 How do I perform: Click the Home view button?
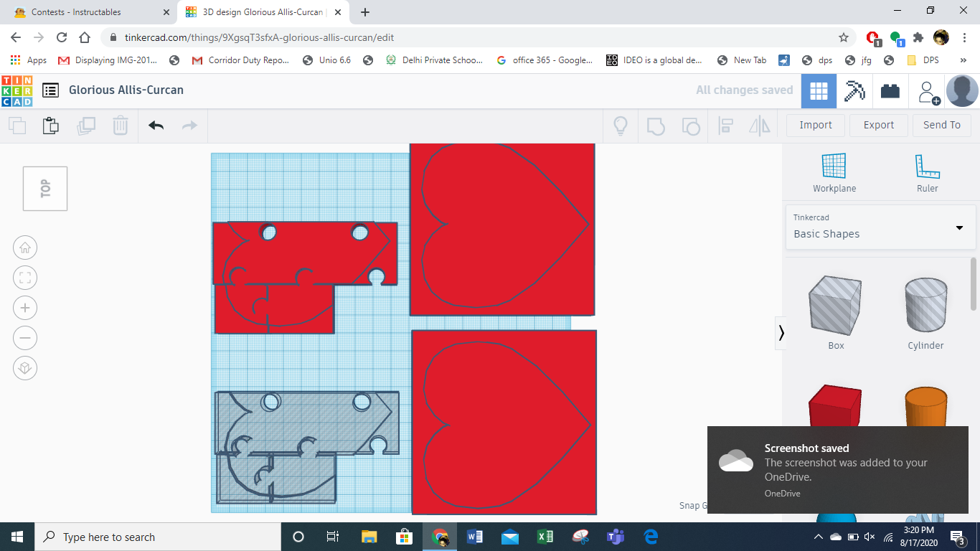click(25, 248)
